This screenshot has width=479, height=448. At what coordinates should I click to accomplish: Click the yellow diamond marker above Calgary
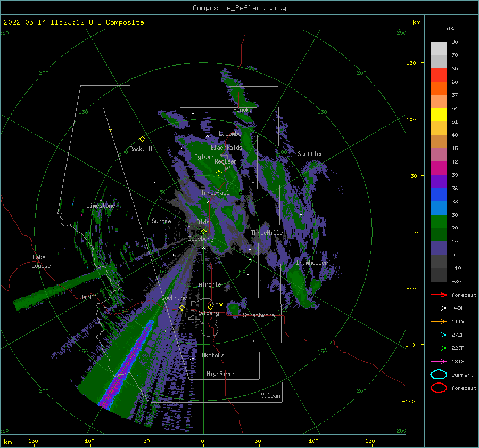pyautogui.click(x=210, y=307)
